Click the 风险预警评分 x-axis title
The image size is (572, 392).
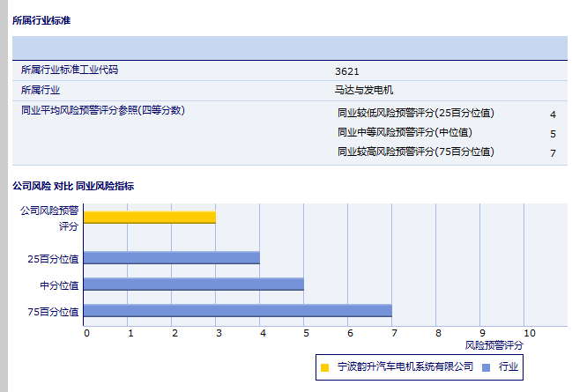click(494, 345)
